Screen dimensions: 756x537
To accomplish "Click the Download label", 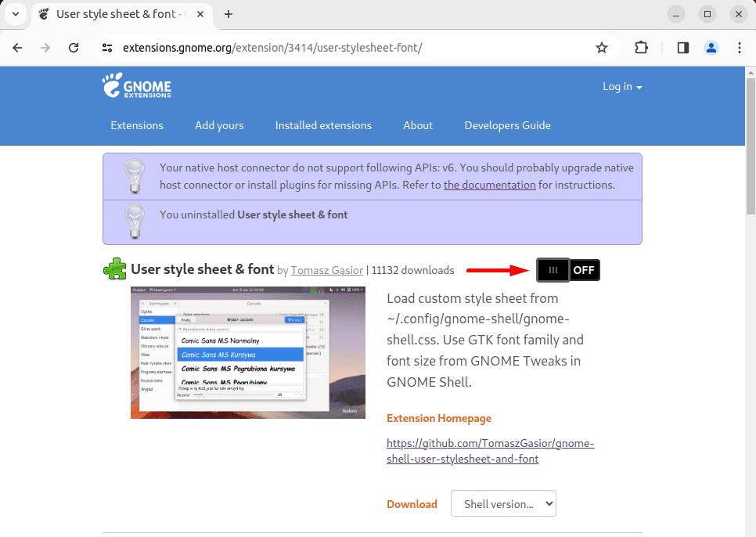I will [412, 504].
